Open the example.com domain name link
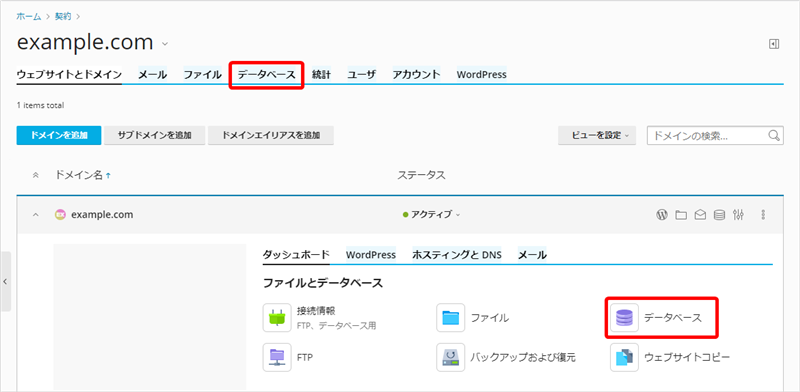The image size is (800, 392). [x=102, y=215]
